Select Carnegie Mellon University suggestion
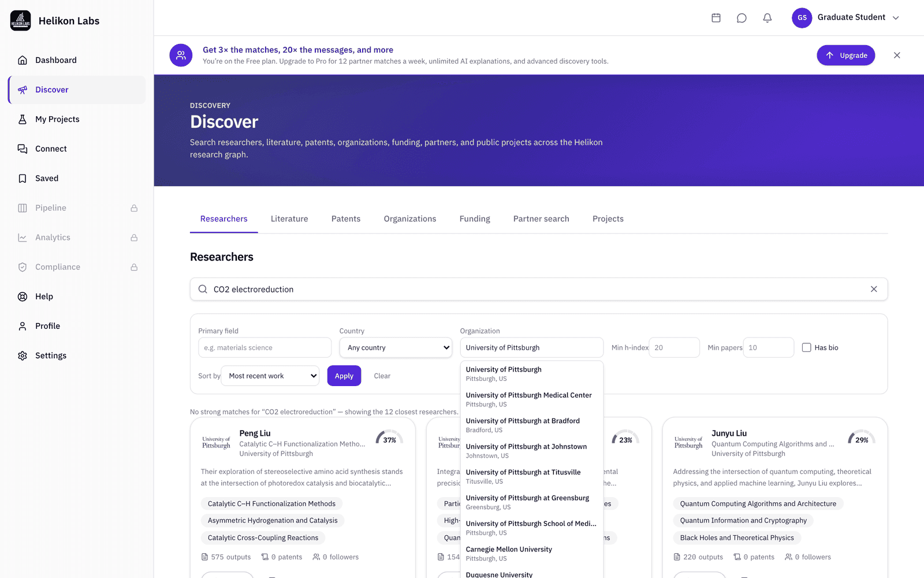The width and height of the screenshot is (924, 578). coord(532,554)
